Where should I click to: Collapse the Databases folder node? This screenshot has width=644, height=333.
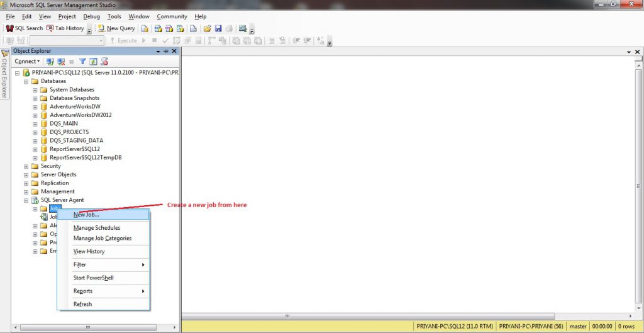pyautogui.click(x=26, y=81)
